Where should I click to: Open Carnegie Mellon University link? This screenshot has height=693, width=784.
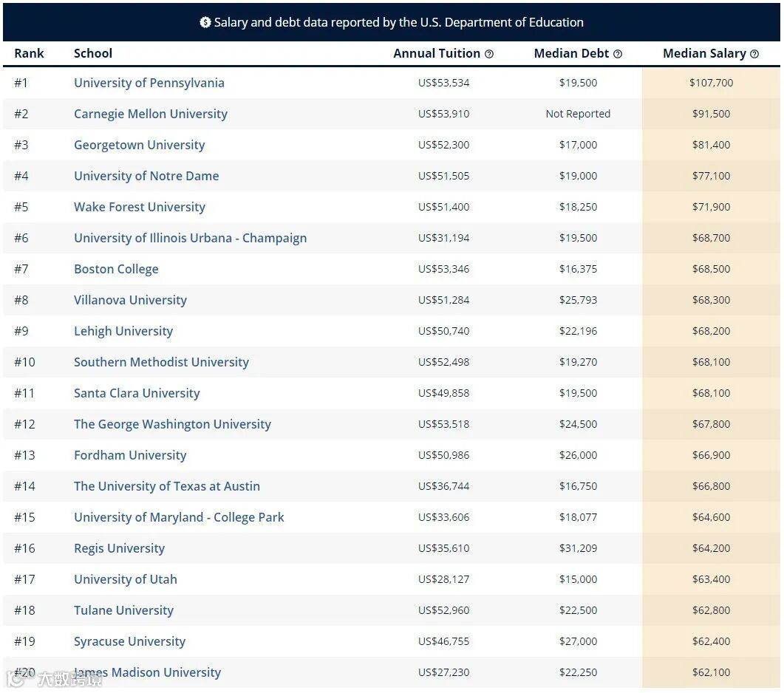pos(151,114)
